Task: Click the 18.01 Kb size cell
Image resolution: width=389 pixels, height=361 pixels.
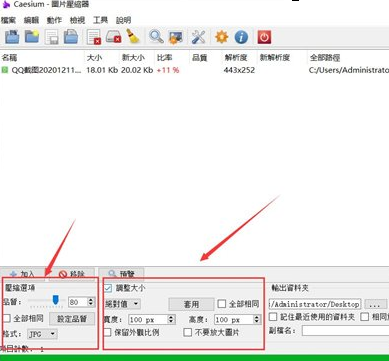Action: (x=102, y=70)
